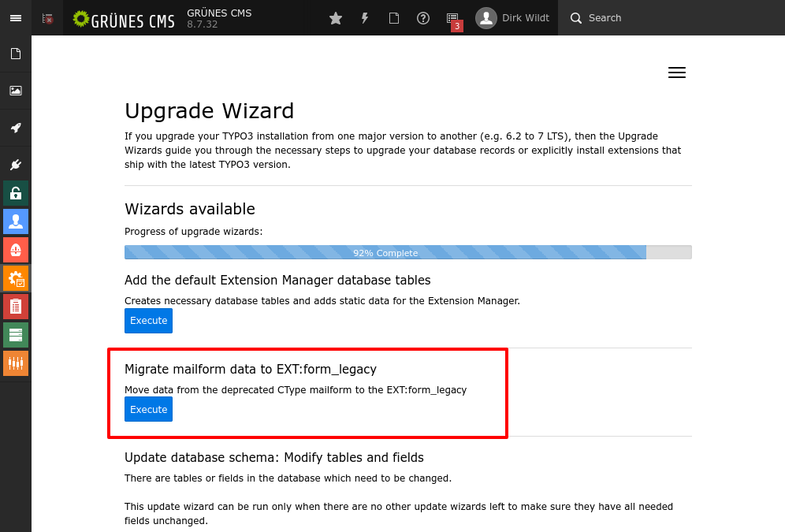The height and width of the screenshot is (532, 785).
Task: Open the recent documents icon in the top bar
Action: 394,18
